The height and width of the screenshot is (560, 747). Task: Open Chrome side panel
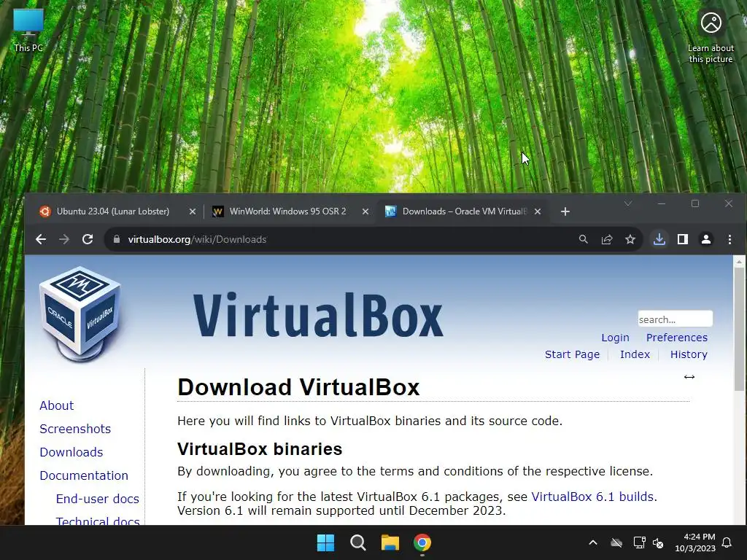pos(683,239)
